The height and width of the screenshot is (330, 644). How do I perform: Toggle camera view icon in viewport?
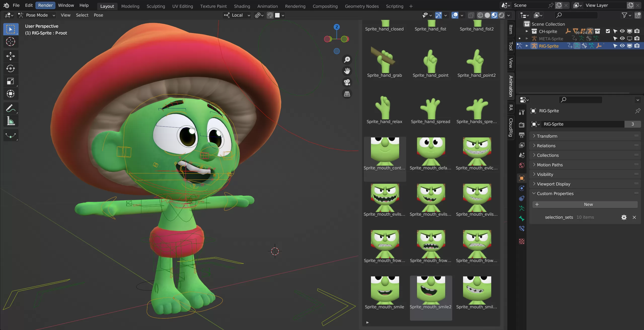point(347,82)
